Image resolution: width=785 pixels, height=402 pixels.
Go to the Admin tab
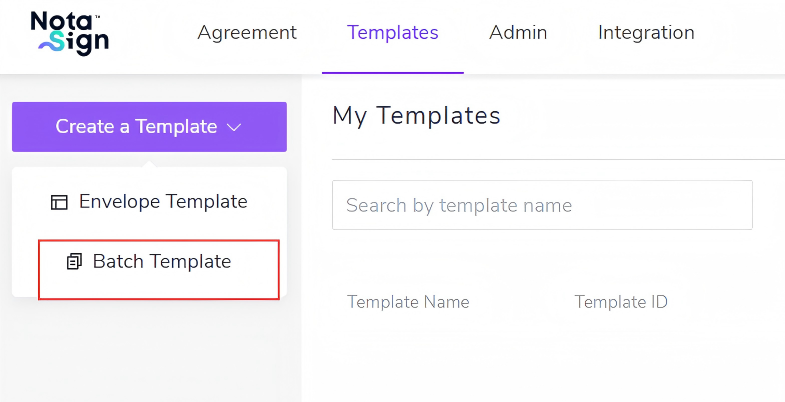[518, 33]
